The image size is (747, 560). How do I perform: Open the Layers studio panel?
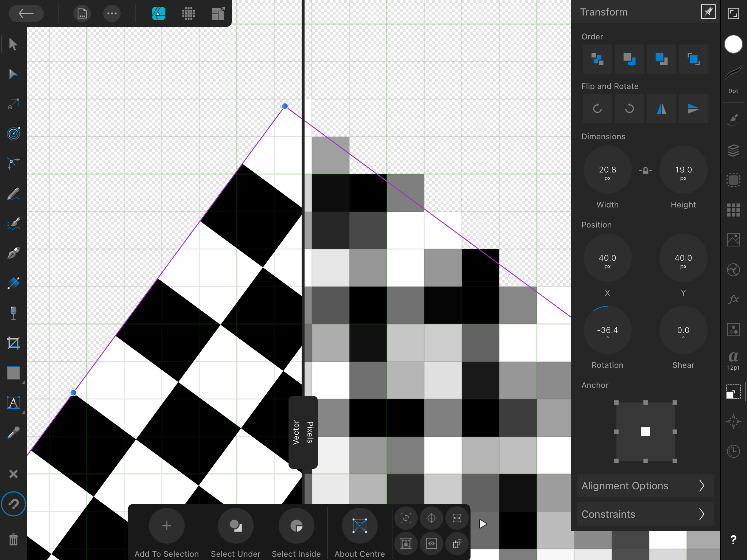733,150
